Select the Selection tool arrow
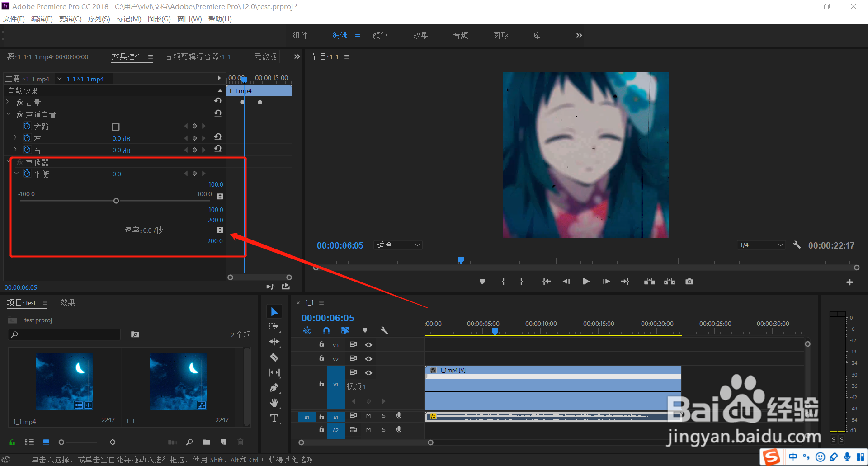 (x=274, y=311)
